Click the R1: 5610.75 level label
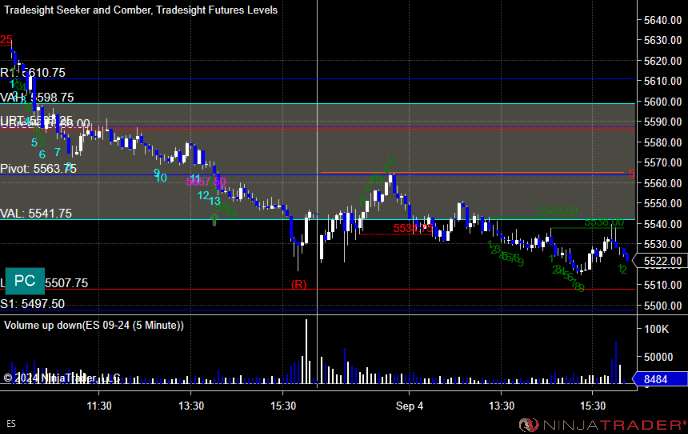The height and width of the screenshot is (434, 688). pos(33,72)
